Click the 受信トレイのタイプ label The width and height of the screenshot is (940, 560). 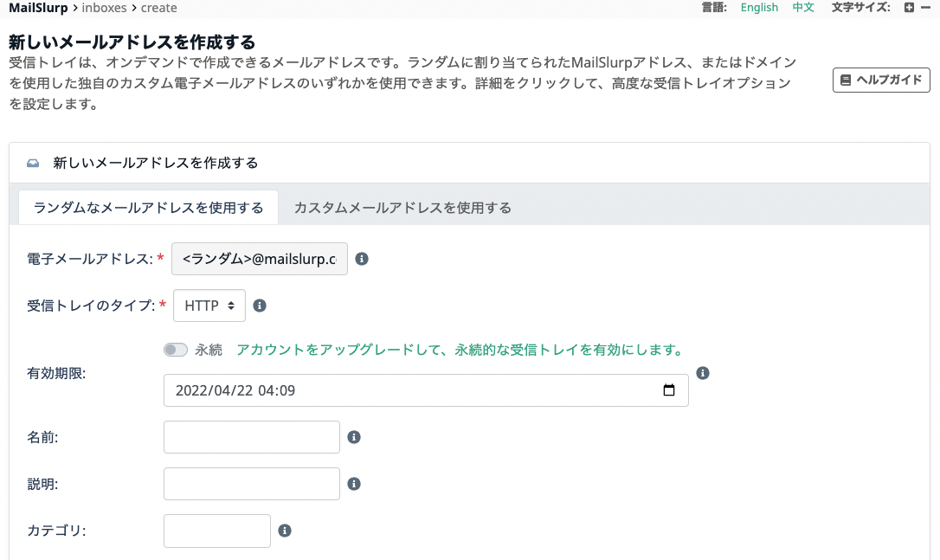pyautogui.click(x=91, y=306)
